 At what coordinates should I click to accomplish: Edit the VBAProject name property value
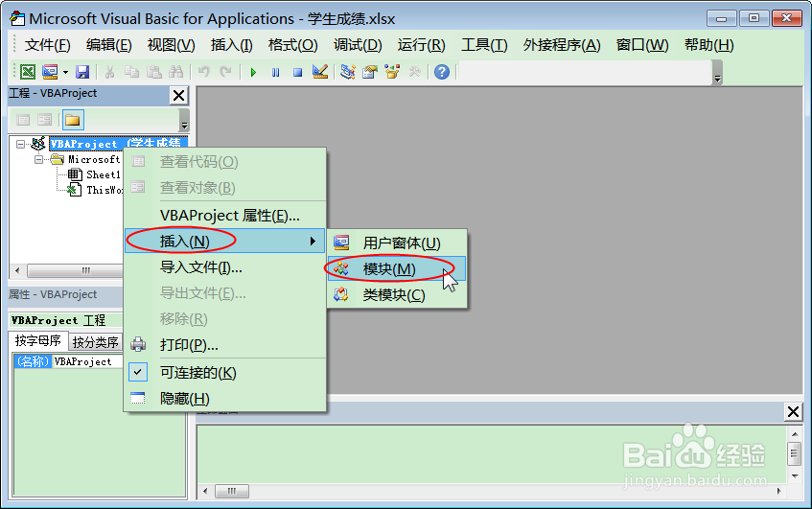click(x=87, y=361)
